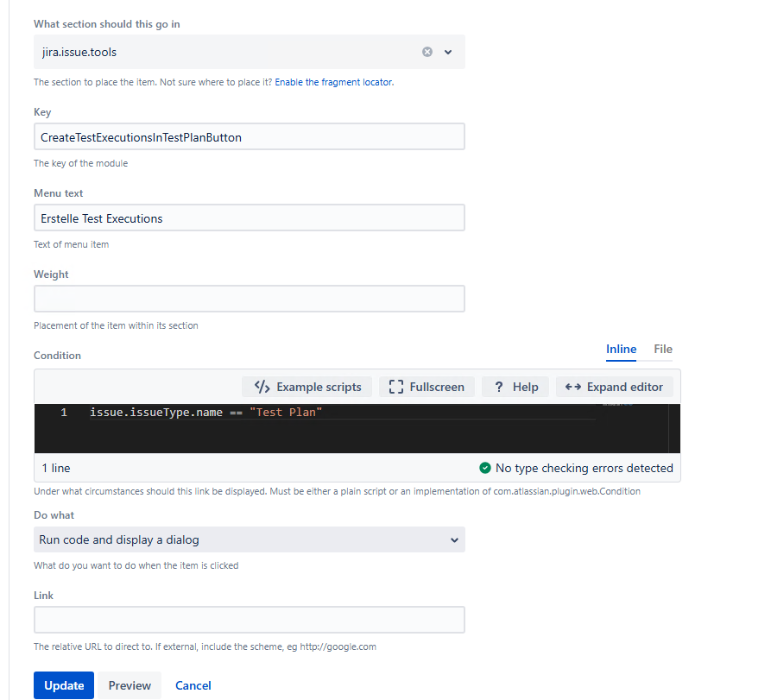
Task: Click the Expand editor button
Action: click(614, 387)
